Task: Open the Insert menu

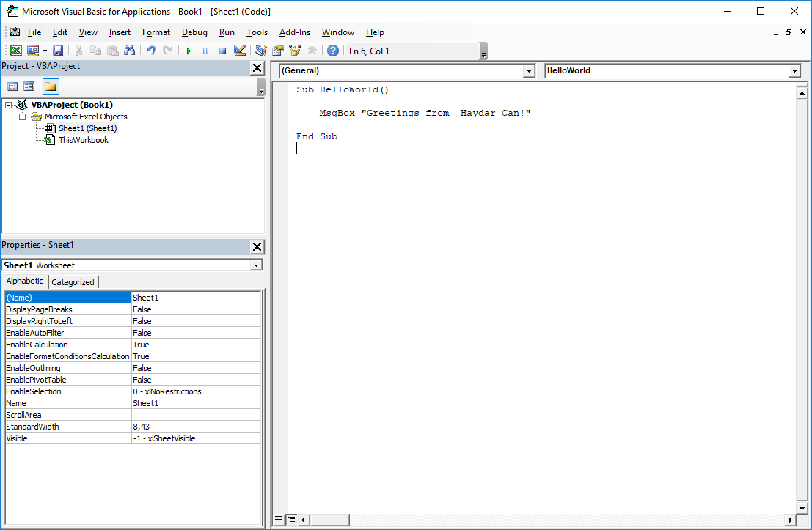Action: [120, 32]
